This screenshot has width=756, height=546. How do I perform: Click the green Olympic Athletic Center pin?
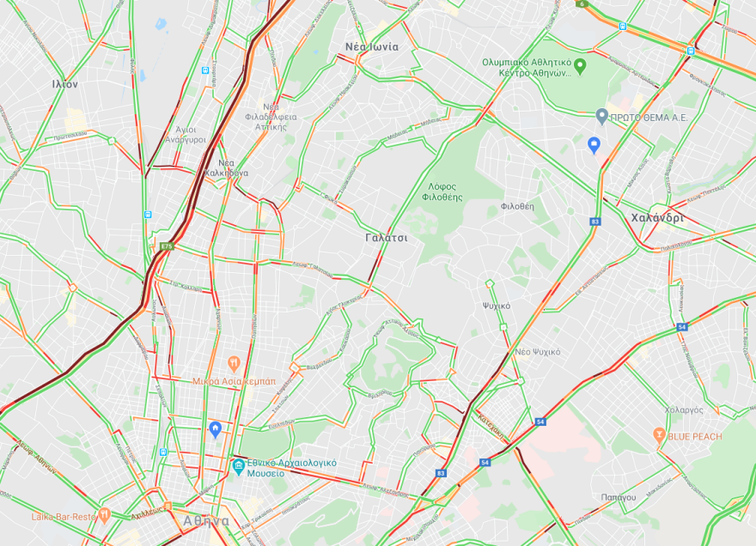[581, 66]
